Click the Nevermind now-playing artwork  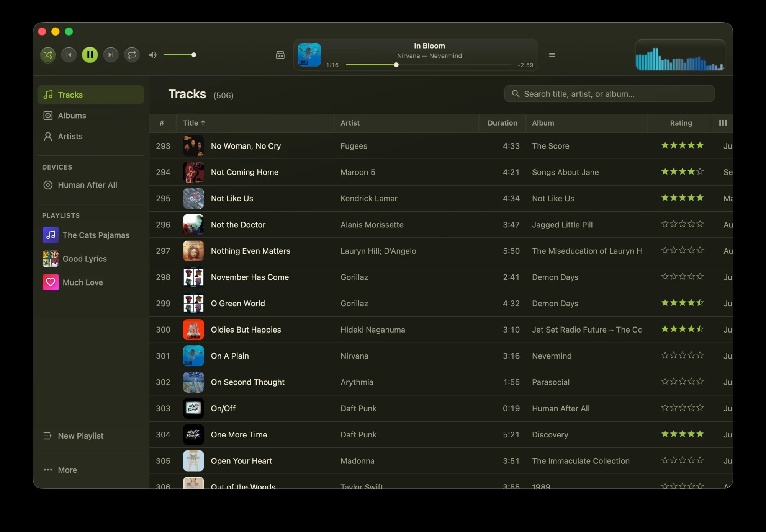pyautogui.click(x=309, y=55)
